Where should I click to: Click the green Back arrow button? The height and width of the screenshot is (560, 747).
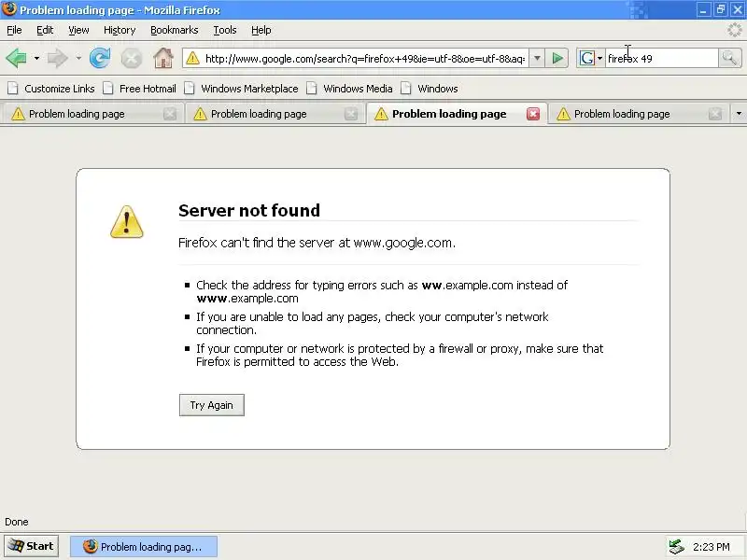coord(16,58)
